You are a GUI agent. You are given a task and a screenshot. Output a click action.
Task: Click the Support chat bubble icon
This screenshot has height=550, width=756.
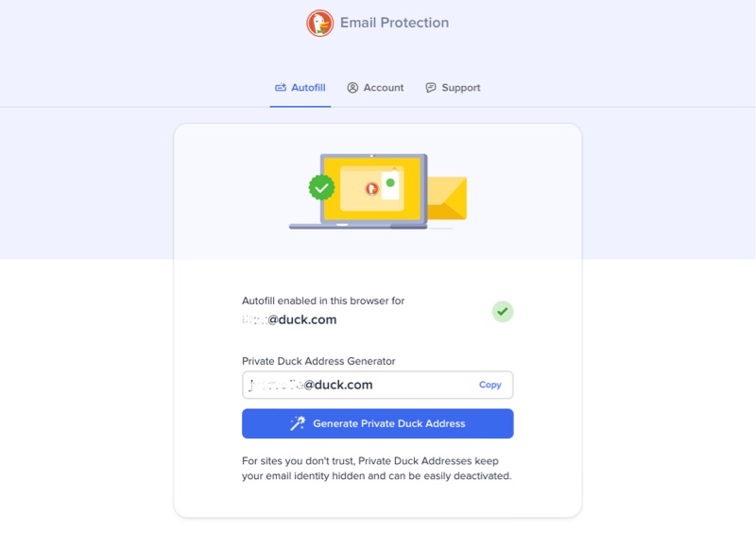pyautogui.click(x=431, y=88)
